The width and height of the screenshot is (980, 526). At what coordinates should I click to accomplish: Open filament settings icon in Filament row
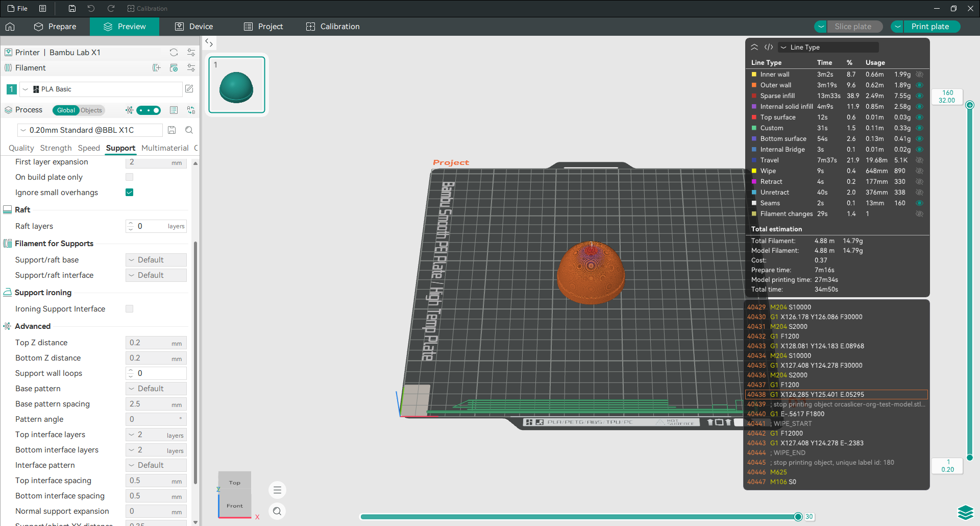(x=191, y=67)
